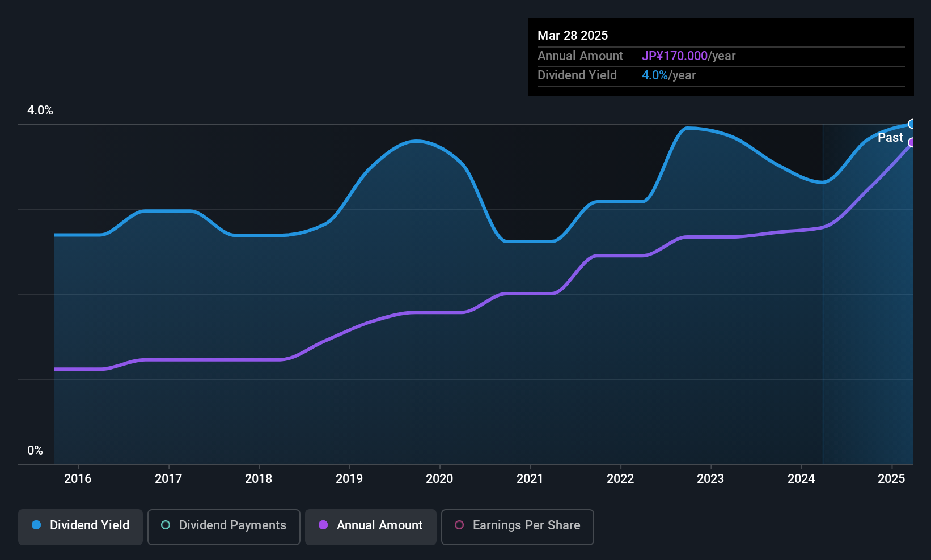Screen dimensions: 931x560
Task: Click the 0% y-axis label
Action: click(x=35, y=451)
